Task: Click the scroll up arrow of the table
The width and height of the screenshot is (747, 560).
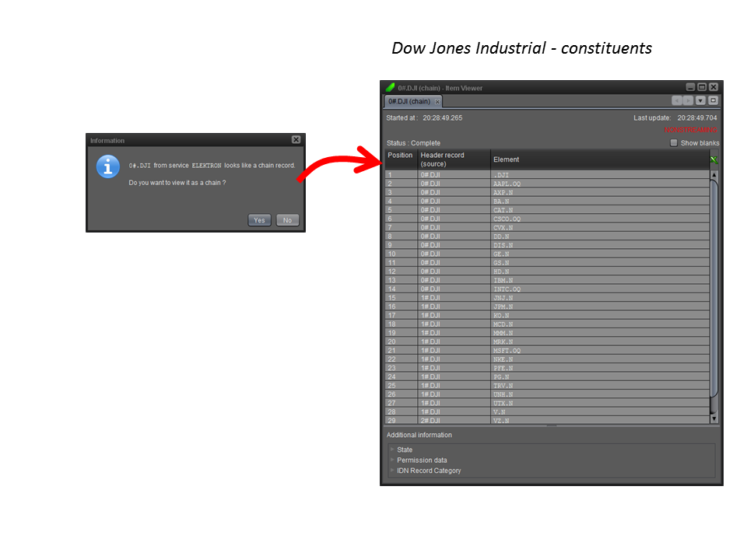Action: pyautogui.click(x=714, y=175)
